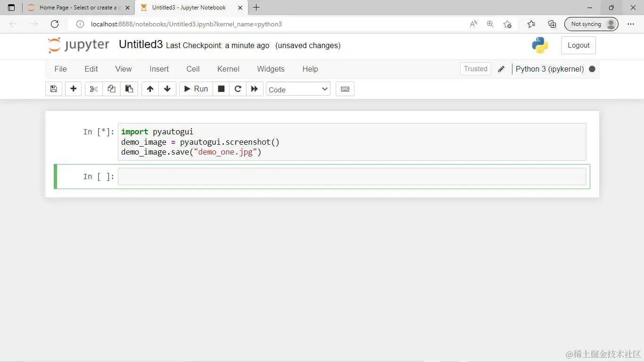Open the cell type dropdown showing Code
Image resolution: width=644 pixels, height=362 pixels.
pos(298,89)
